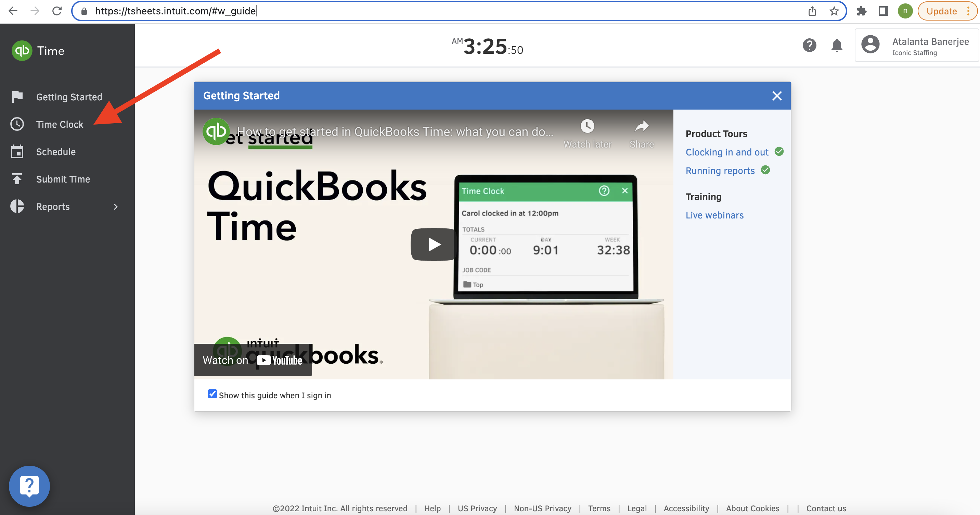Click the help question mark icon
This screenshot has height=515, width=980.
[x=809, y=45]
